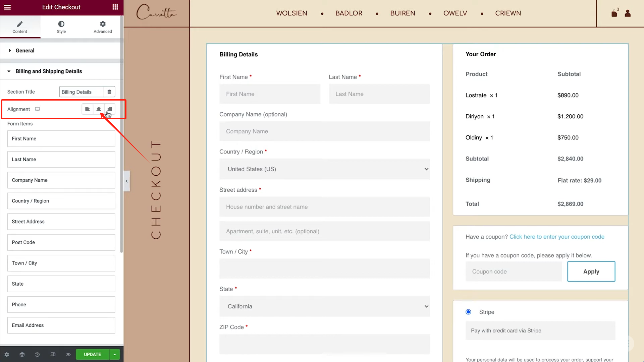This screenshot has height=362, width=644.
Task: Click the Apply coupon button
Action: 591,271
